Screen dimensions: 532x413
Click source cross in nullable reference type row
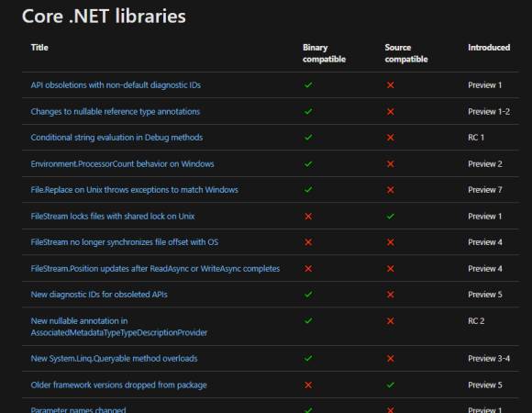pyautogui.click(x=391, y=112)
